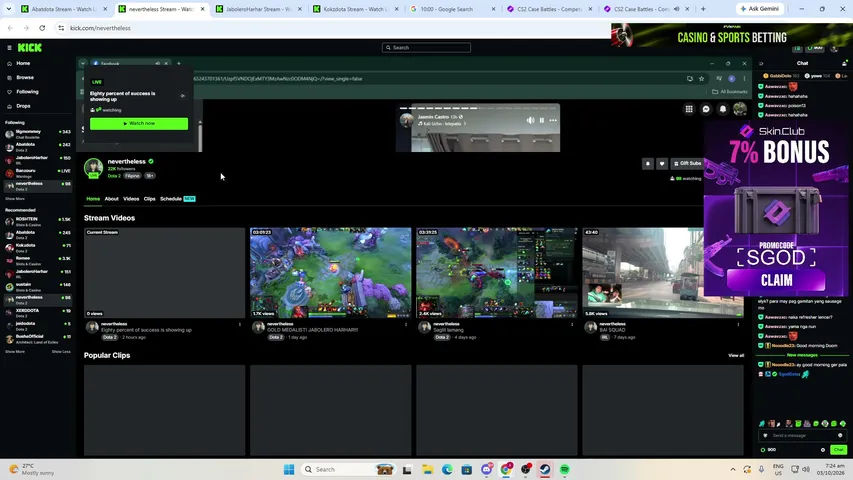Click the SkinClub CLAIM ad button
Viewport: 853px width, 480px height.
pyautogui.click(x=776, y=280)
